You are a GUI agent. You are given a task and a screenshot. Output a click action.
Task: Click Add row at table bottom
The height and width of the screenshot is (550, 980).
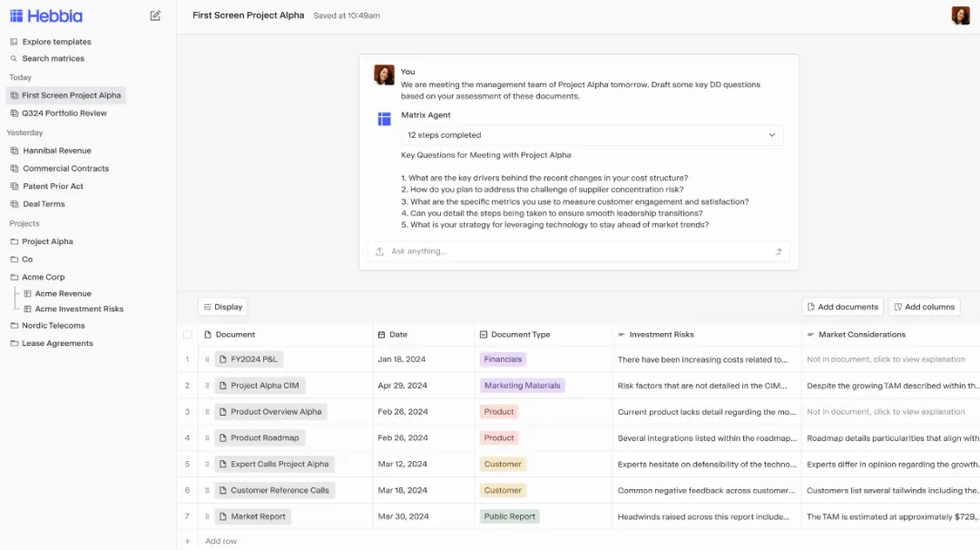[221, 541]
